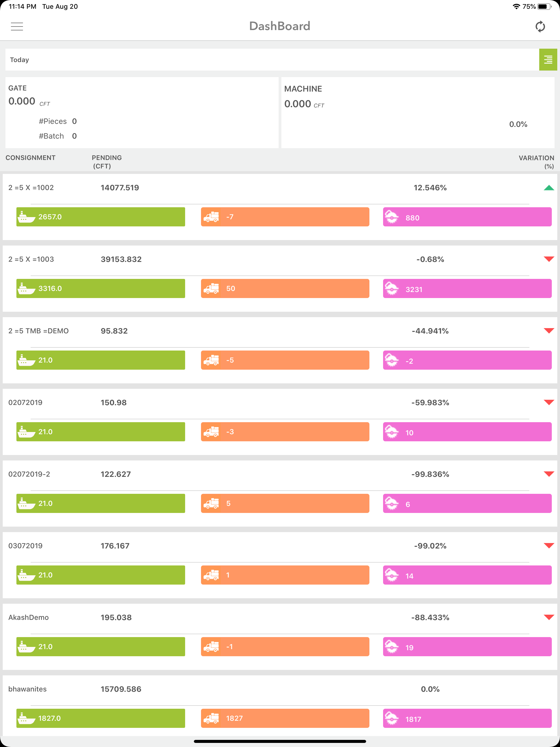Tap the pink machine bar showing 19
Image resolution: width=560 pixels, height=747 pixels.
click(467, 647)
